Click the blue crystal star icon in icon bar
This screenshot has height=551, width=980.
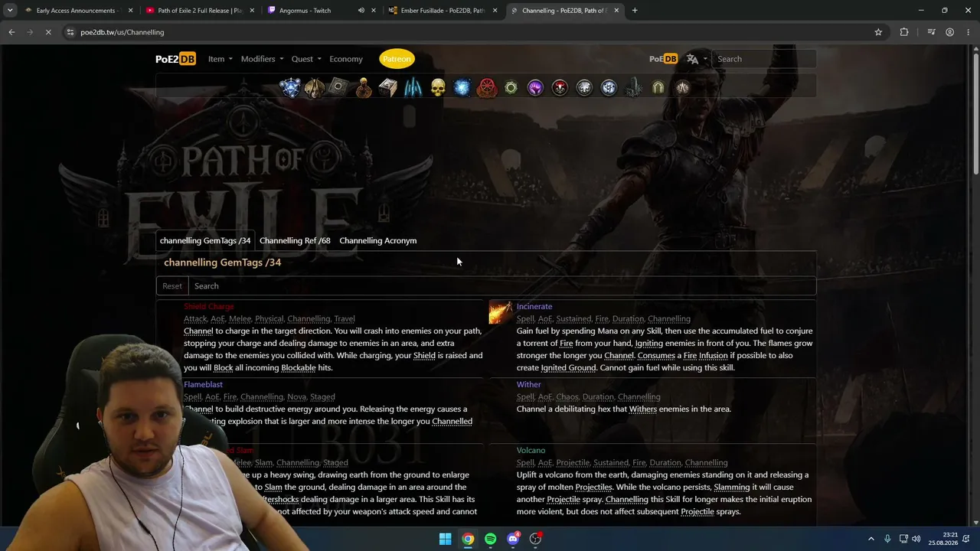click(x=290, y=88)
